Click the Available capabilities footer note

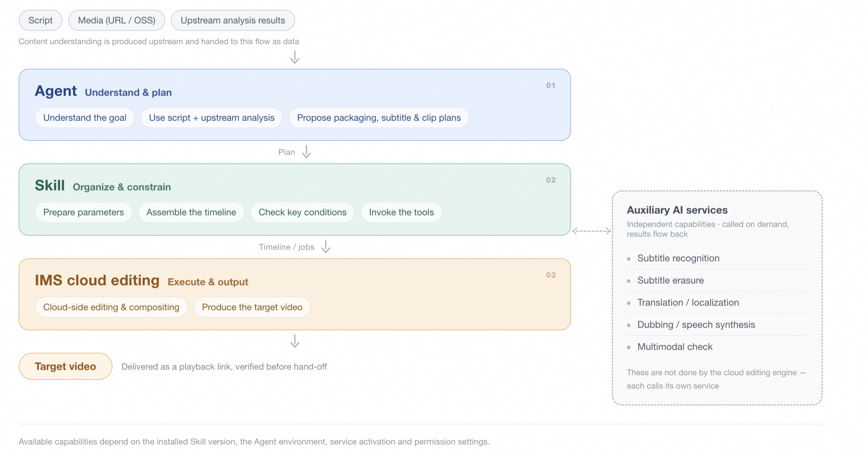point(254,442)
